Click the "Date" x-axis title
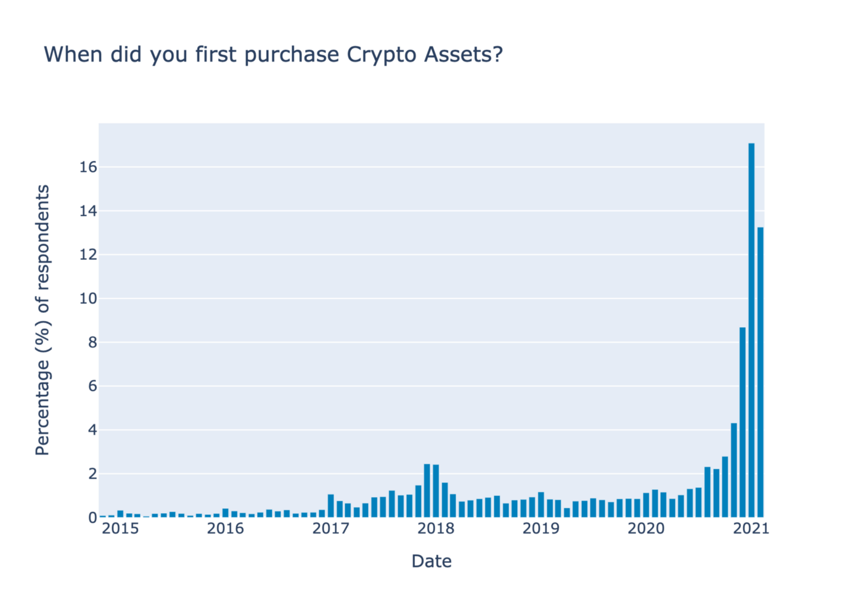Viewport: 863px width, 616px height. coord(431,561)
